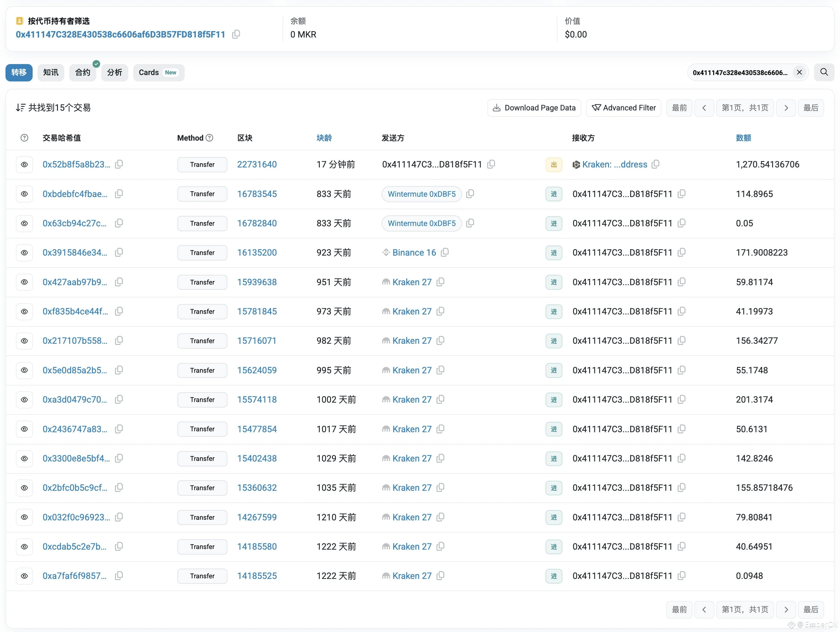This screenshot has width=840, height=632.
Task: Open the 分析 tab
Action: (115, 72)
